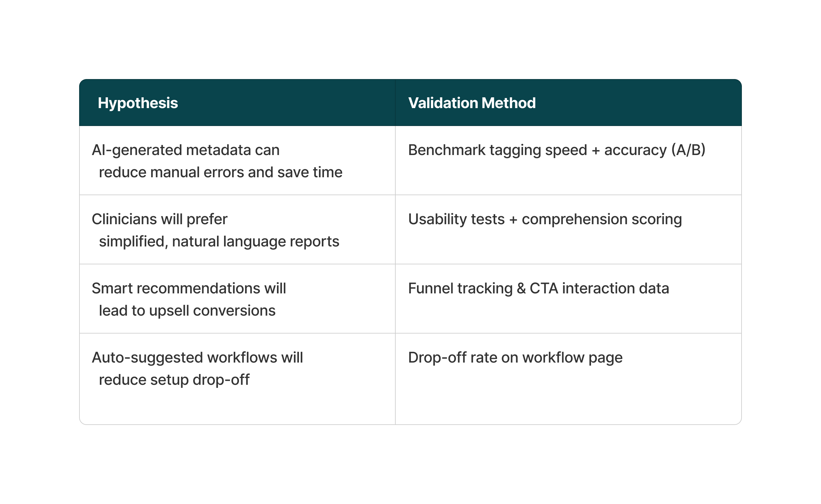Click the text 'reduce manual errors and save time'
The image size is (821, 504).
click(x=220, y=173)
